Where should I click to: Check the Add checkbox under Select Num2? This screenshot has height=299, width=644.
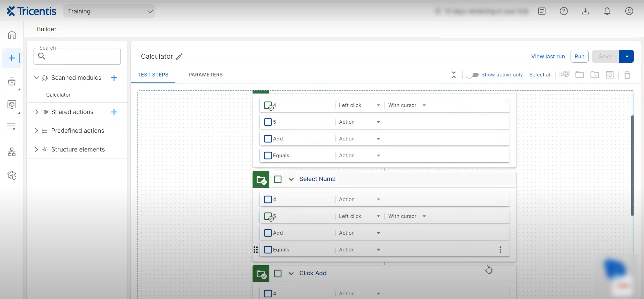pyautogui.click(x=268, y=233)
